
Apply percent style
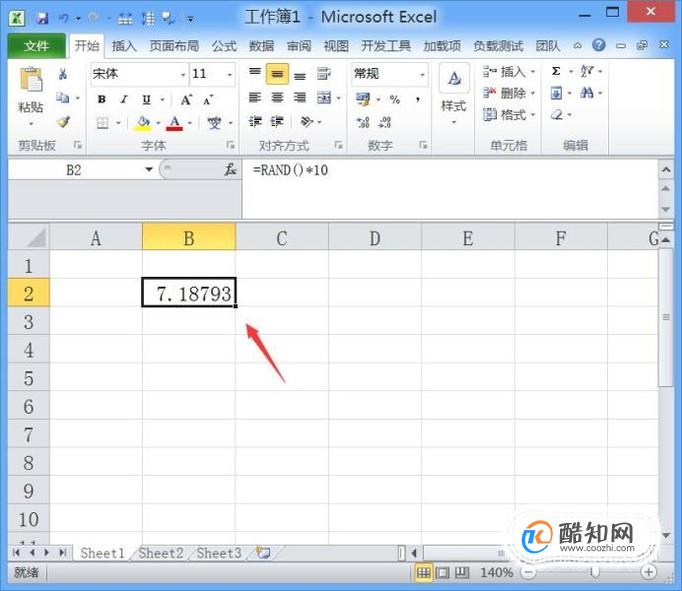tap(395, 100)
